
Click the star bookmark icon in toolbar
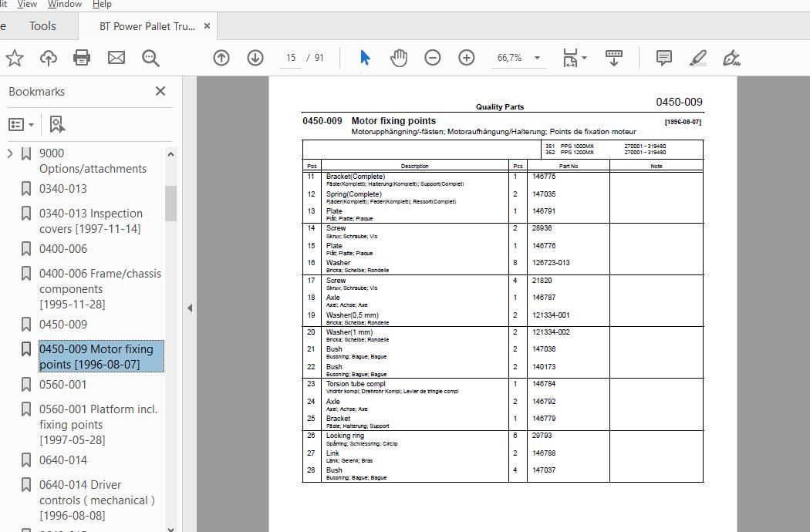point(15,58)
